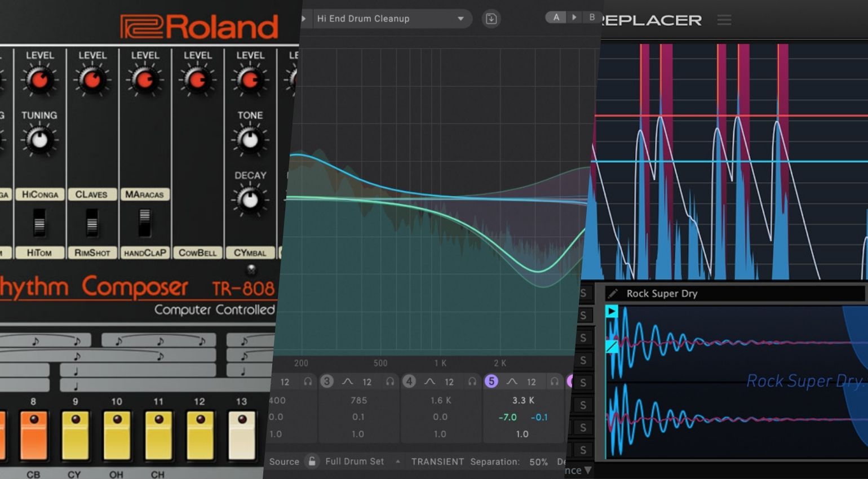Click the HiTom label

pos(39,252)
